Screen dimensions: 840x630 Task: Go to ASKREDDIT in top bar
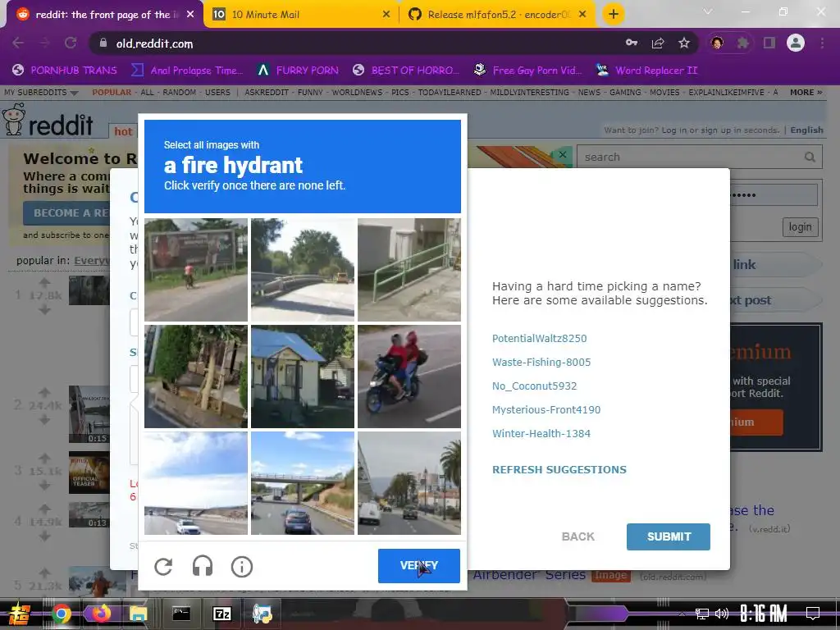pyautogui.click(x=267, y=92)
